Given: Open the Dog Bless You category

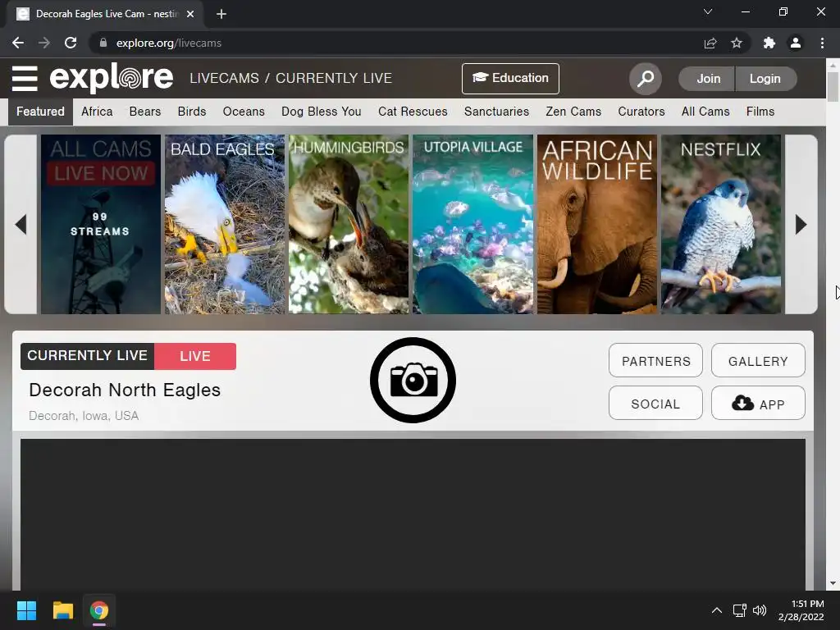Looking at the screenshot, I should coord(322,112).
